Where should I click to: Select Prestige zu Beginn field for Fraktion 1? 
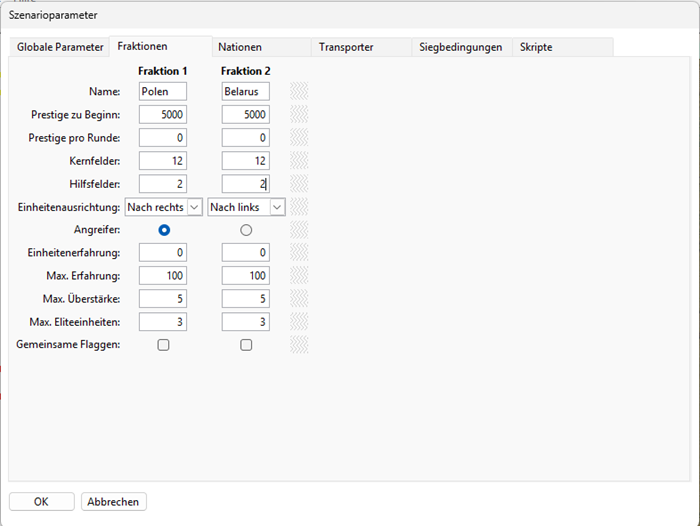pyautogui.click(x=163, y=115)
